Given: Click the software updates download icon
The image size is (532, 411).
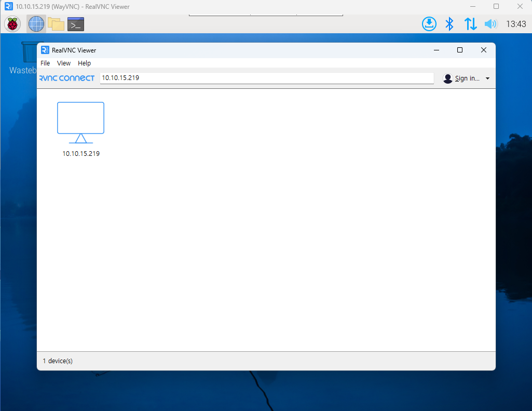Looking at the screenshot, I should tap(429, 24).
